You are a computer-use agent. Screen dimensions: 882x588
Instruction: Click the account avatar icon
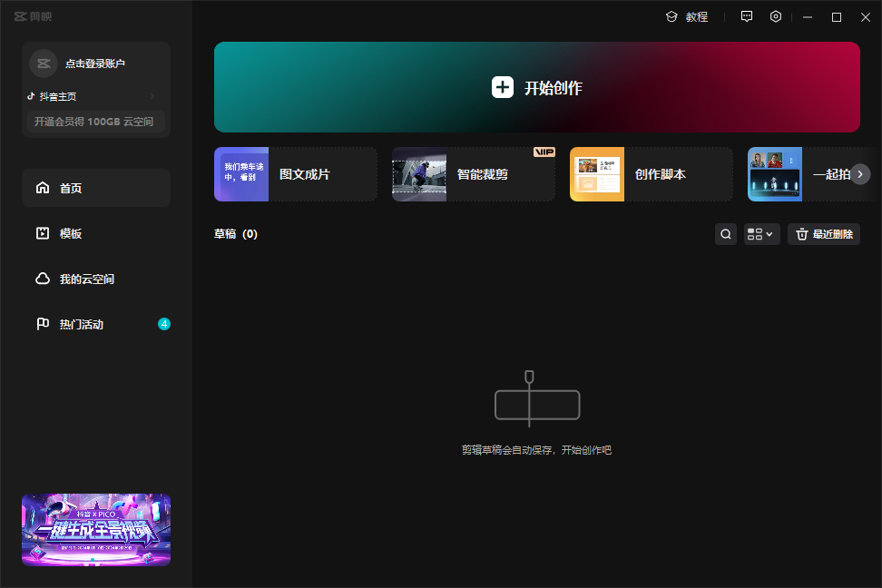click(x=44, y=64)
